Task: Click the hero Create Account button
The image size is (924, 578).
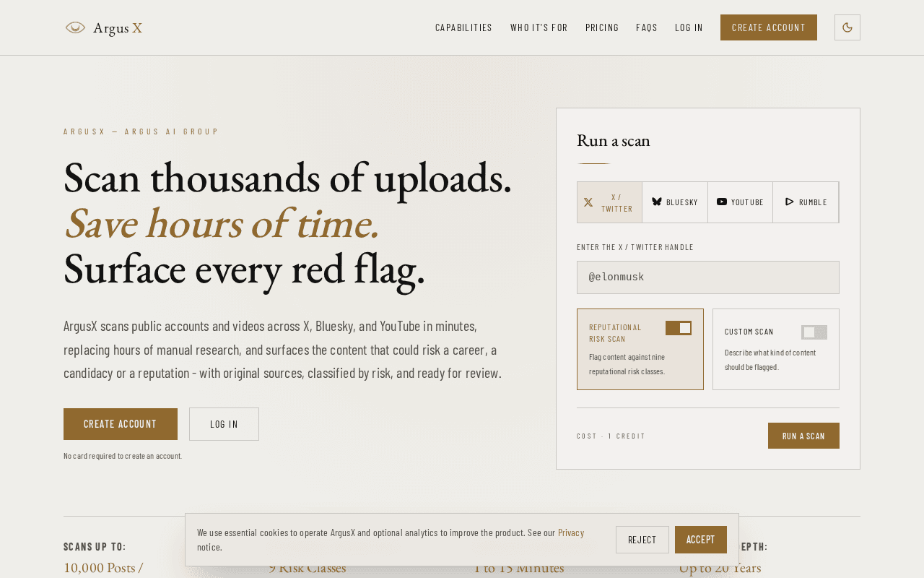Action: [121, 424]
